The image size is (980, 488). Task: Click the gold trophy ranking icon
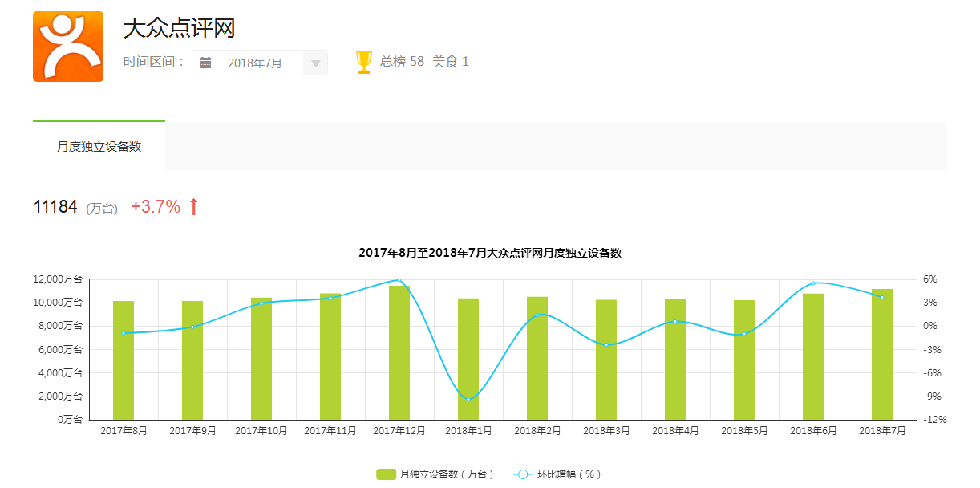[364, 62]
